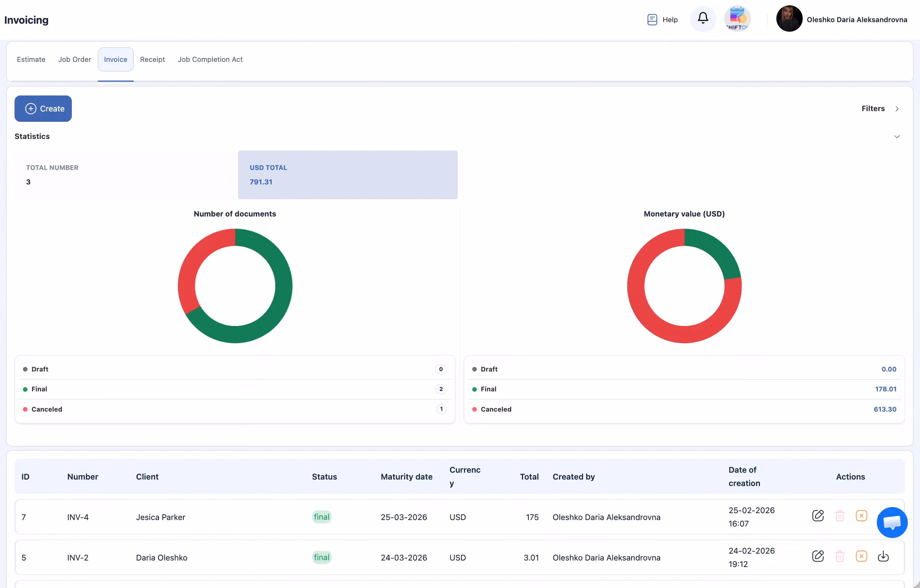Click the Shifton app switcher icon

tap(737, 18)
